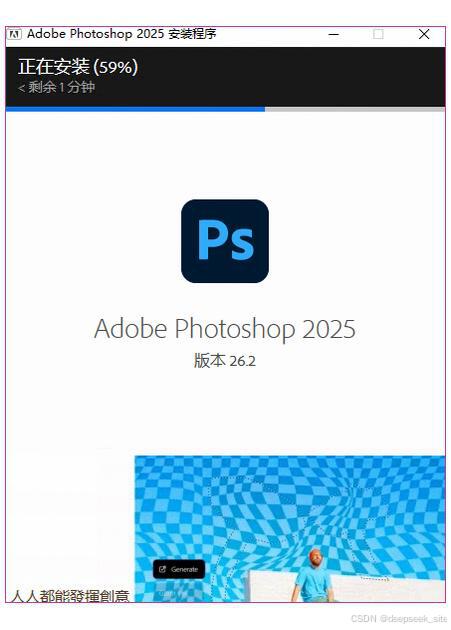
Task: Click the Generate button in promo image
Action: coord(179,569)
